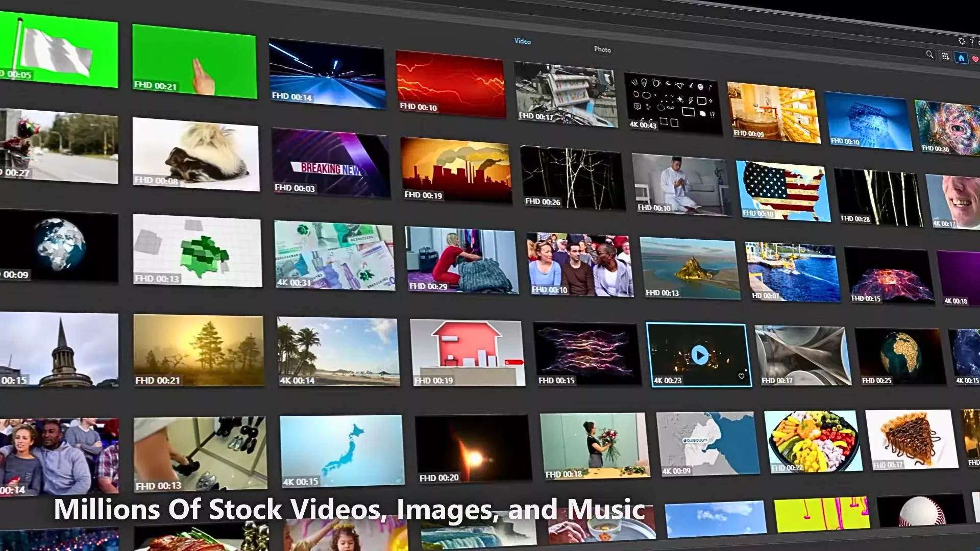This screenshot has height=551, width=980.
Task: Select the golden Earth FHD 00:25 clip
Action: [900, 356]
